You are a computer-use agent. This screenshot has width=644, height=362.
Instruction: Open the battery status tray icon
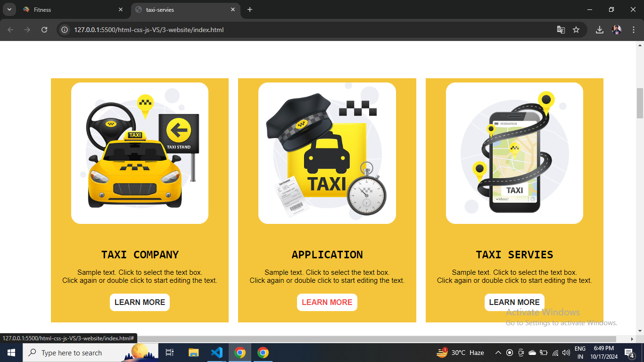click(544, 353)
